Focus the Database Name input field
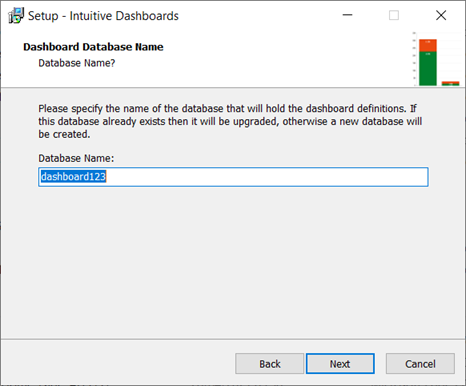Viewport: 466px width, 386px height. 233,177
